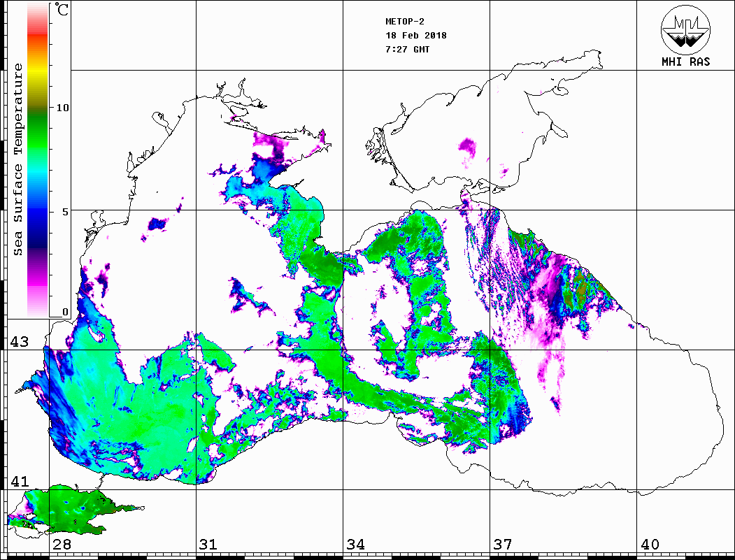Click the '5' tick label on color scale
The height and width of the screenshot is (560, 735).
pyautogui.click(x=65, y=212)
